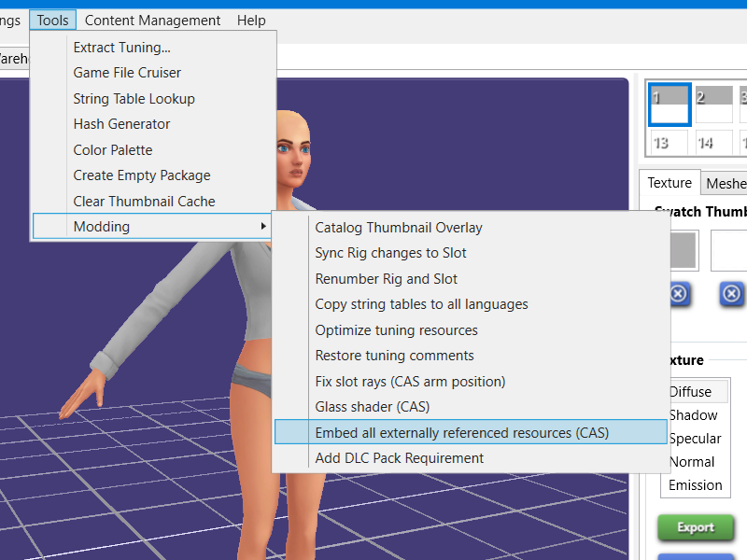This screenshot has height=560, width=747.
Task: Choose Restore tuning comments
Action: [471, 356]
